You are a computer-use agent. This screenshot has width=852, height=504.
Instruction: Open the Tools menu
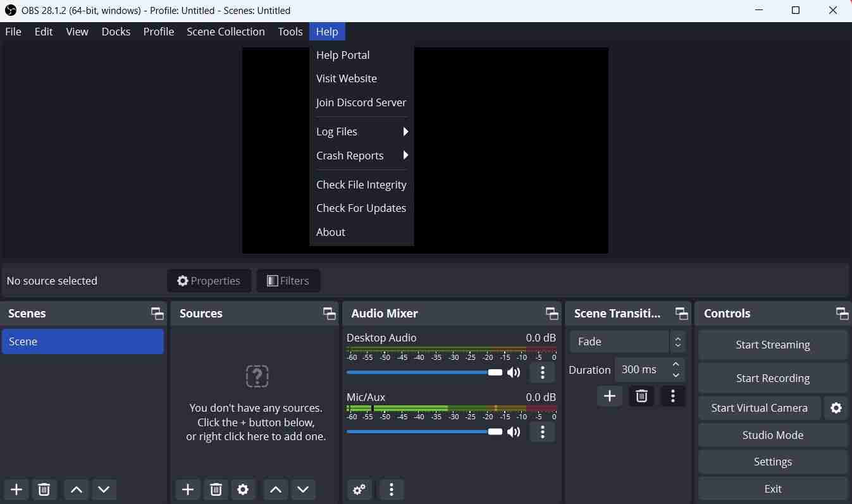pos(290,31)
